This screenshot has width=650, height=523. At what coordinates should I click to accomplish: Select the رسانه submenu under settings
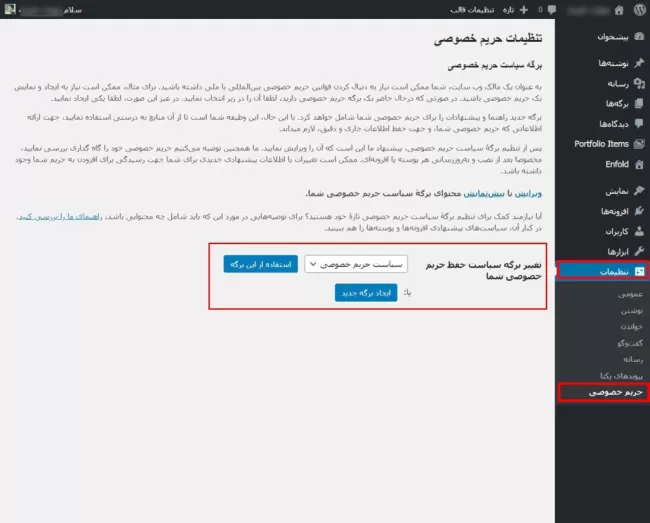[633, 359]
